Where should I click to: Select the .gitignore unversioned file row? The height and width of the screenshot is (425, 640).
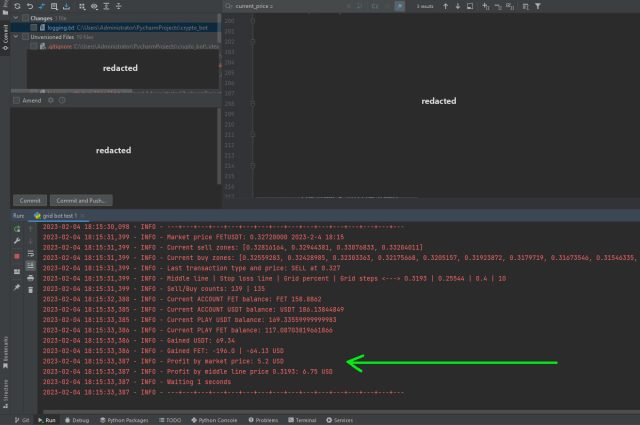[116, 46]
